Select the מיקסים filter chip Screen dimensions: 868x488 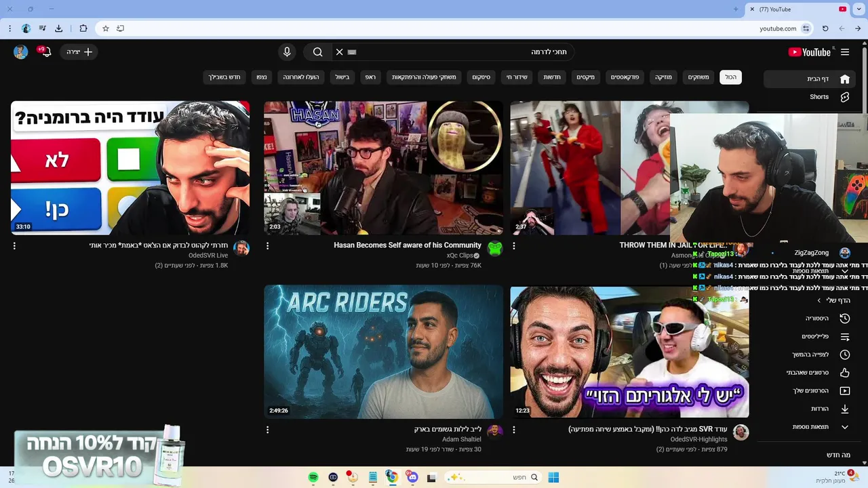click(x=586, y=77)
